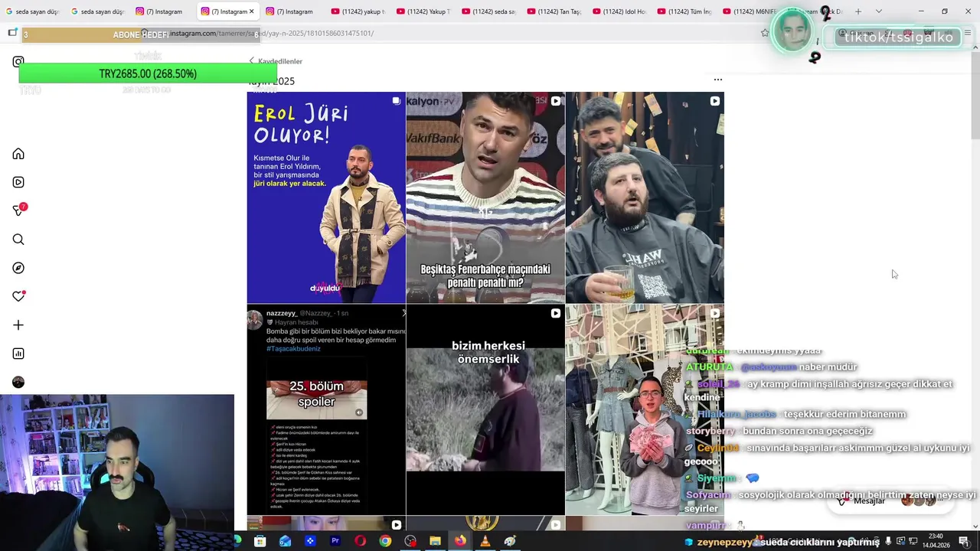The height and width of the screenshot is (551, 980).
Task: Open the '25. bölüm spoiler' saved post
Action: 326,409
